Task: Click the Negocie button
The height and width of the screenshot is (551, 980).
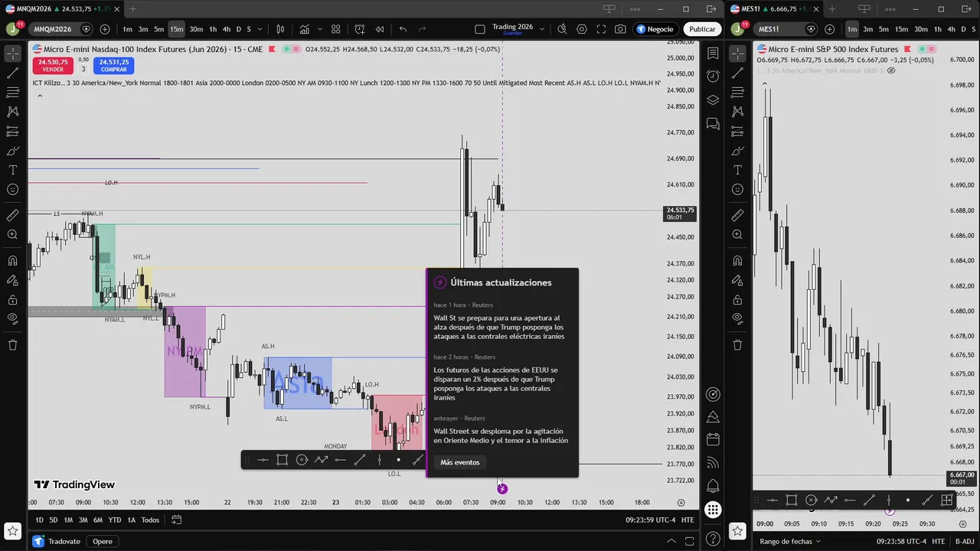Action: click(655, 29)
